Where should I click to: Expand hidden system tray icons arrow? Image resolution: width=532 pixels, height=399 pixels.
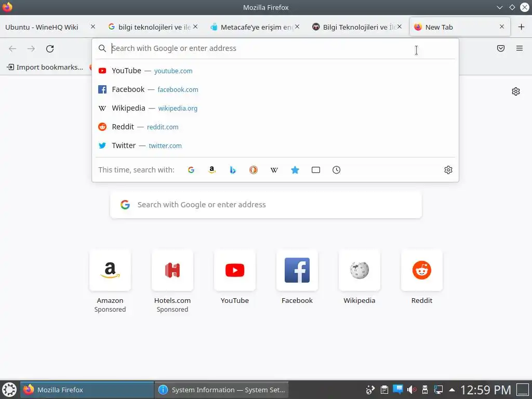click(x=452, y=390)
